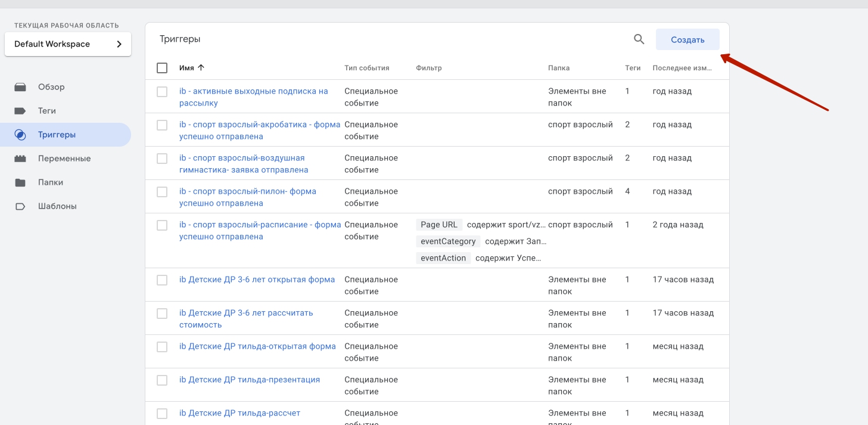The image size is (868, 425).
Task: Select checkbox for 'ib - спорт взрослый-пилон' trigger
Action: [162, 192]
